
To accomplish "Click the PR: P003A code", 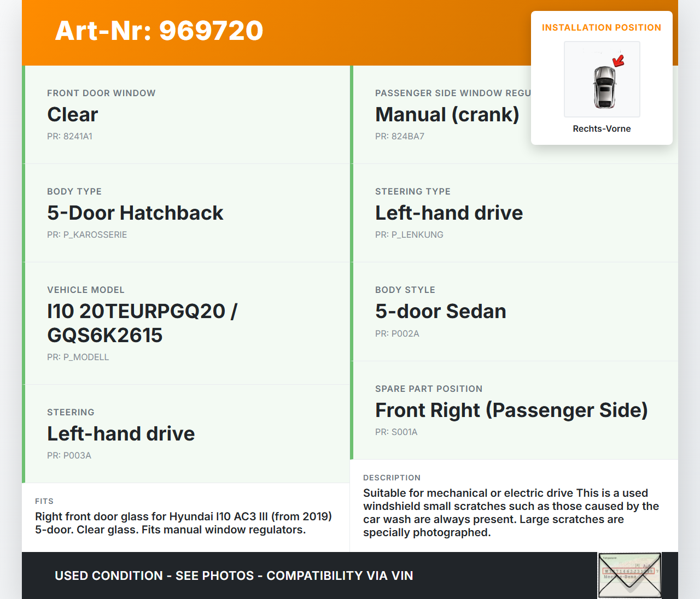I will [x=69, y=455].
